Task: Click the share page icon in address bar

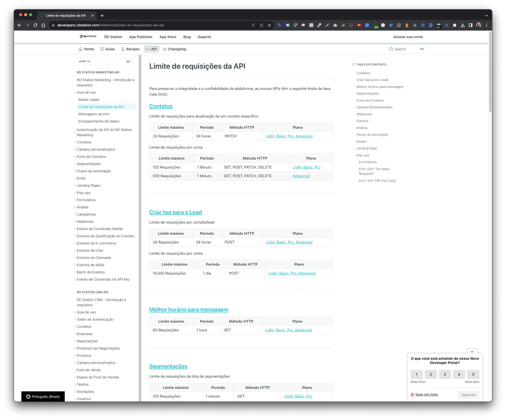Action: pos(261,25)
